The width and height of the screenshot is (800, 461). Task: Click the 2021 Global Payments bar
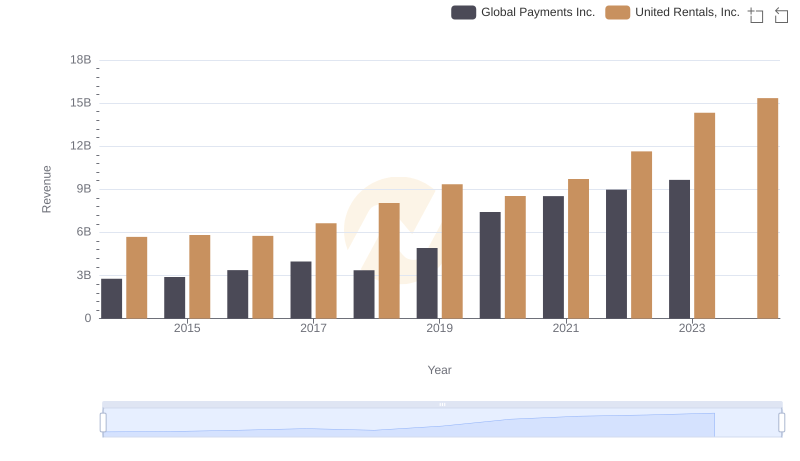[553, 258]
